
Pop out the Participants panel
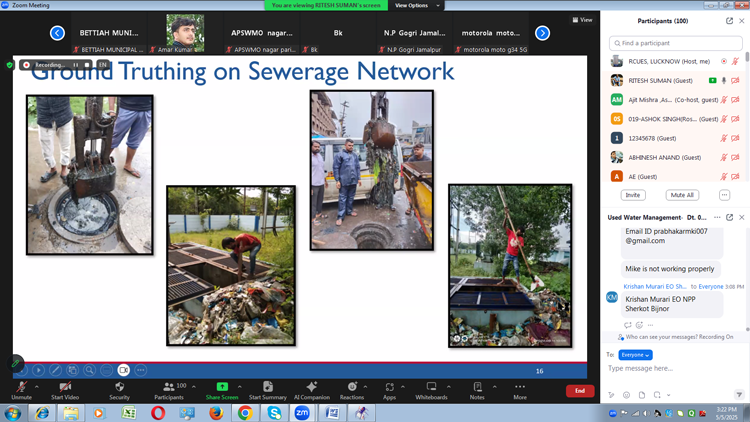[x=729, y=21]
